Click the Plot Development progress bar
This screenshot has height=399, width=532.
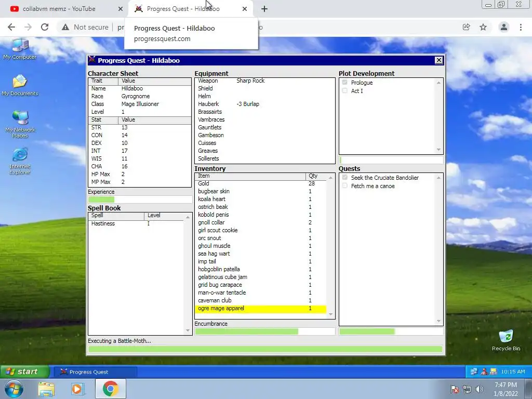click(391, 160)
